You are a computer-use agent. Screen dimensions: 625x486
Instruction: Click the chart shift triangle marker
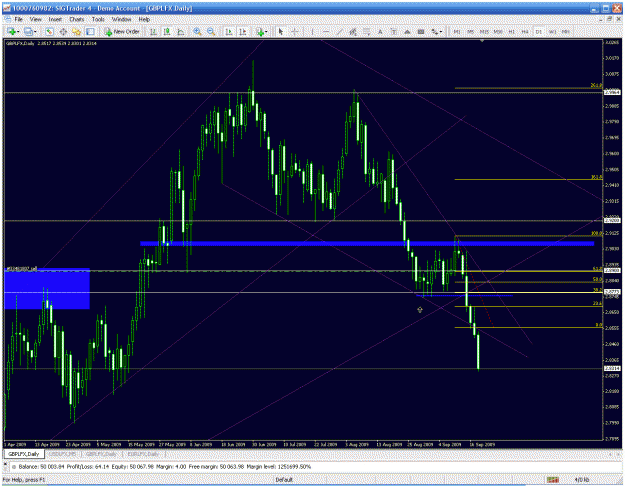[x=482, y=41]
